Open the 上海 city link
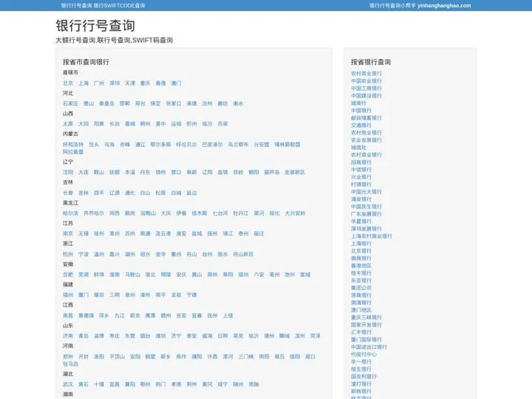The height and width of the screenshot is (399, 532). (x=83, y=83)
